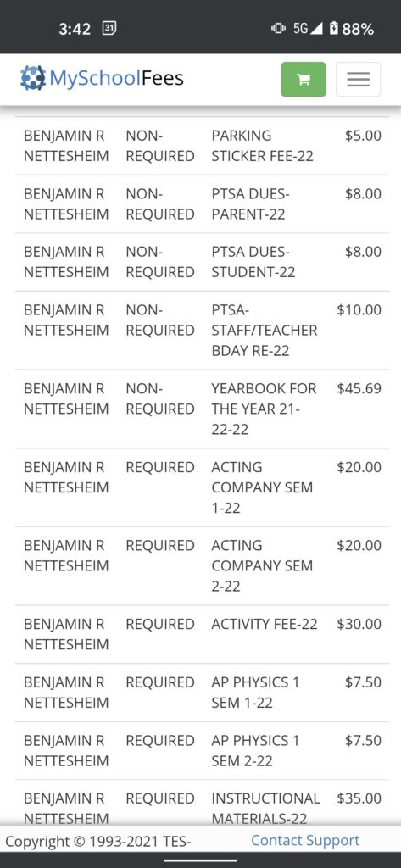Choose AP Physics 1 Sem 2-22 fee

[x=202, y=751]
